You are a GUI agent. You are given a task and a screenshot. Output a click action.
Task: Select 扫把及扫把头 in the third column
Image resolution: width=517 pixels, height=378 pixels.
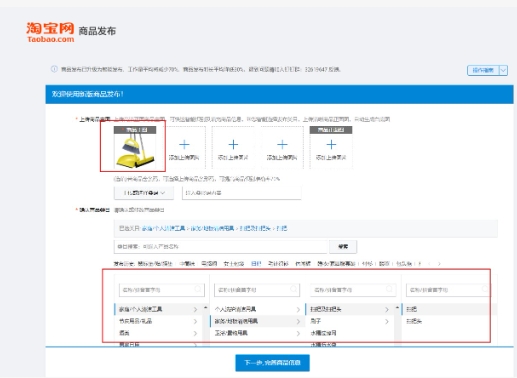click(349, 309)
